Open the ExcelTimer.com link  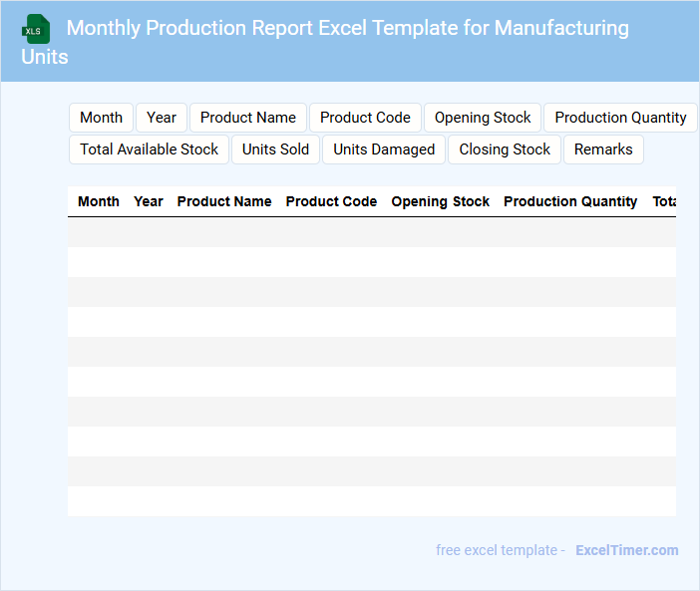pos(626,550)
